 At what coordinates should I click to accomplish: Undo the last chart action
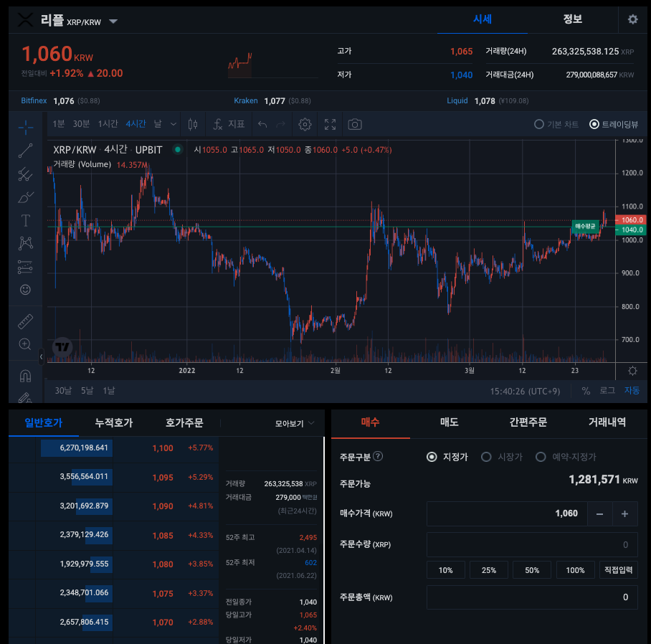[x=262, y=124]
